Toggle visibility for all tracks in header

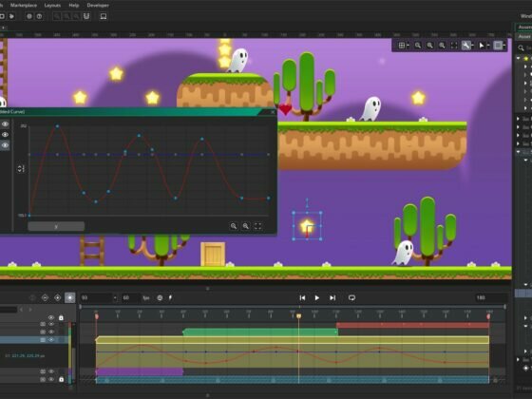pos(51,317)
